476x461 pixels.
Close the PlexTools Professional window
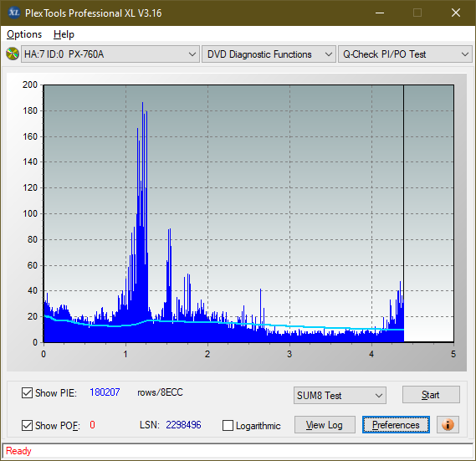tap(456, 13)
